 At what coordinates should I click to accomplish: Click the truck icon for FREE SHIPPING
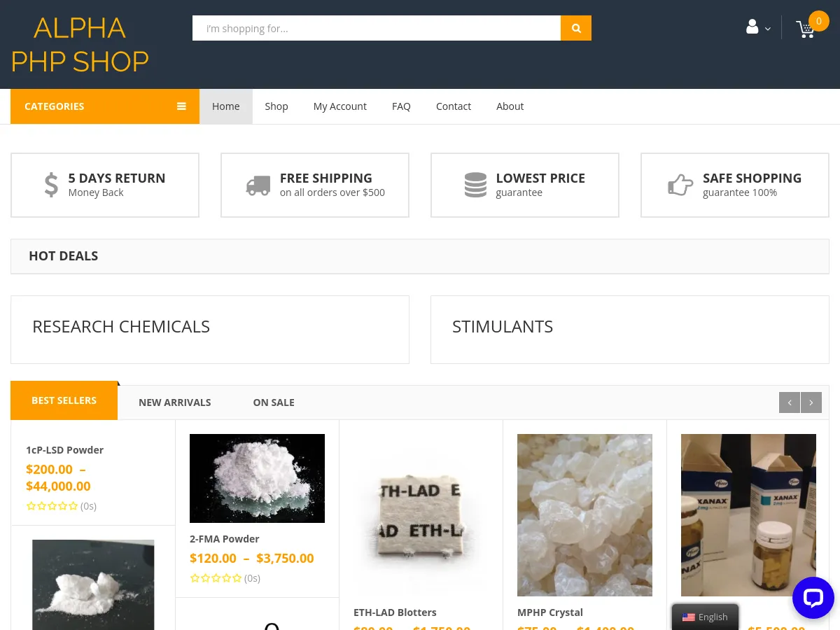[x=258, y=184]
